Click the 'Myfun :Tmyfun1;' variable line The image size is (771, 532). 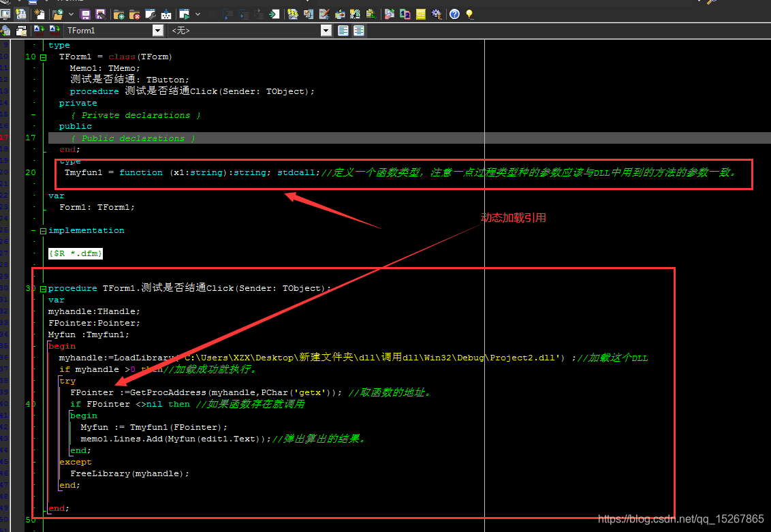click(x=89, y=335)
